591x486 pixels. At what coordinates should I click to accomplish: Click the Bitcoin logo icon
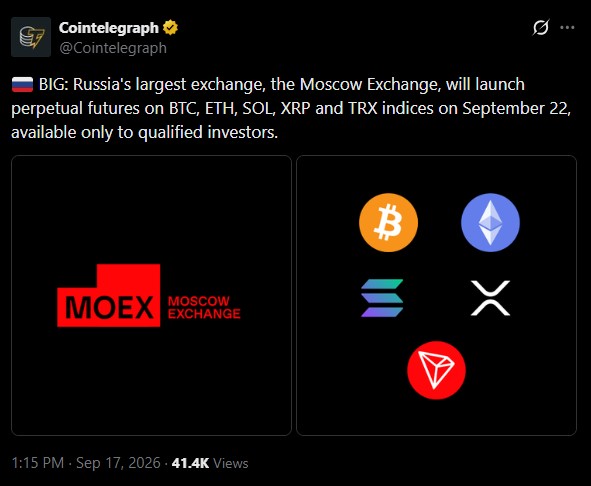[x=388, y=222]
